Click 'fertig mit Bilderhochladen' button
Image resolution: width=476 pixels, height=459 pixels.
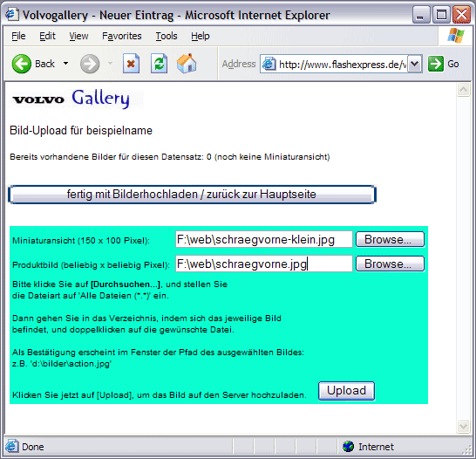pyautogui.click(x=192, y=195)
